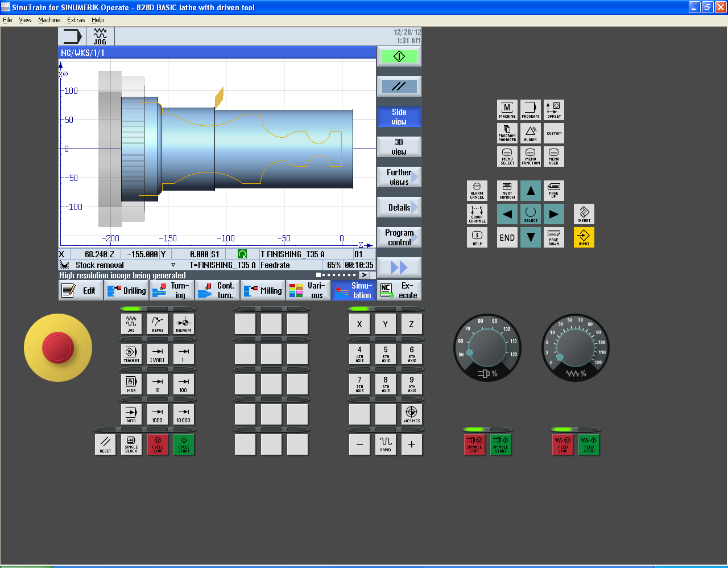The image size is (728, 568).
Task: Click the INSERT key
Action: pos(584,214)
